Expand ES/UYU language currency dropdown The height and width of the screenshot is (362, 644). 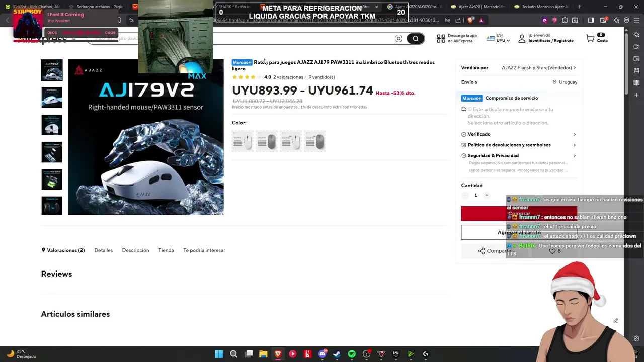point(498,38)
